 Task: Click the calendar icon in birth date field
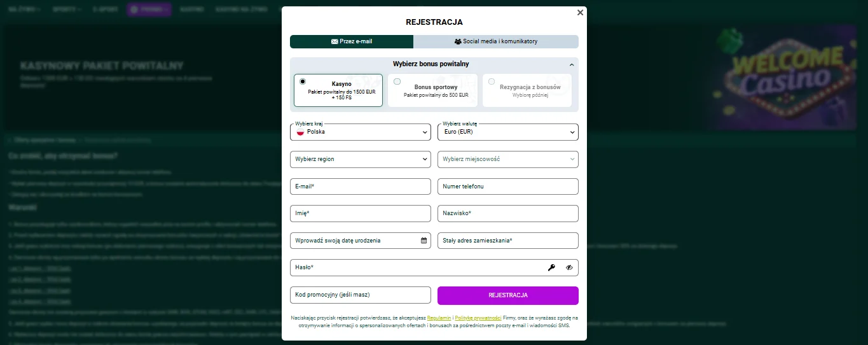424,241
